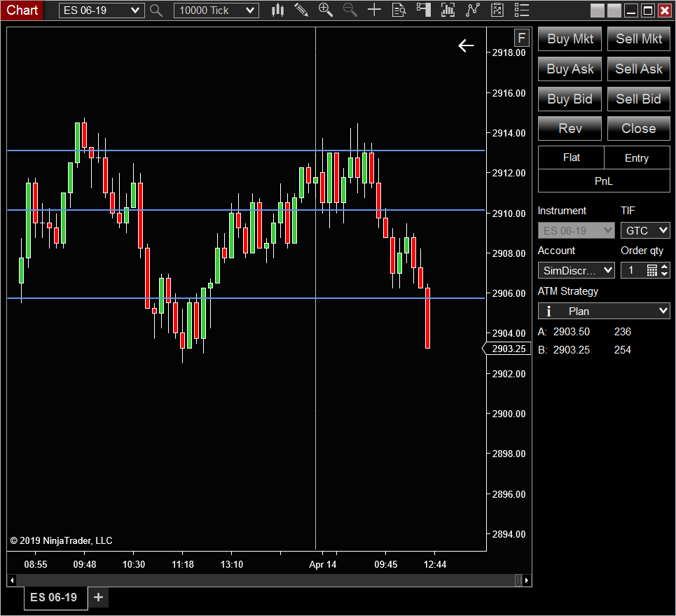This screenshot has height=616, width=676.
Task: Click the zoom out magnifier icon
Action: tap(350, 10)
